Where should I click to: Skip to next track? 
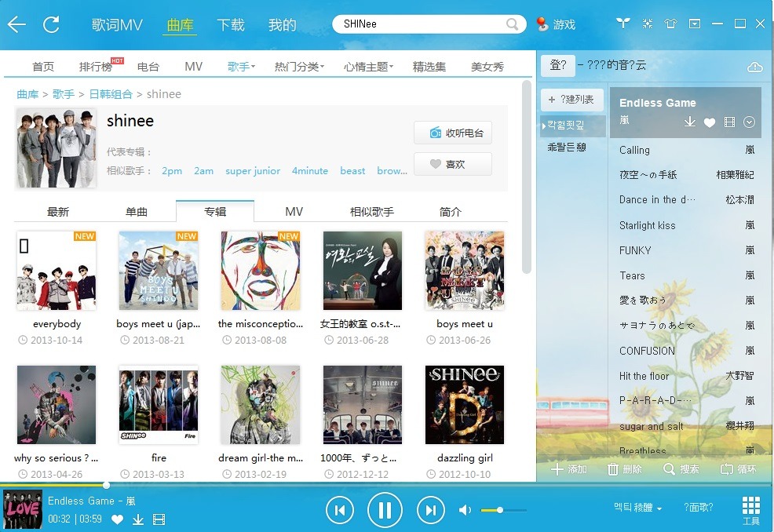[x=430, y=510]
